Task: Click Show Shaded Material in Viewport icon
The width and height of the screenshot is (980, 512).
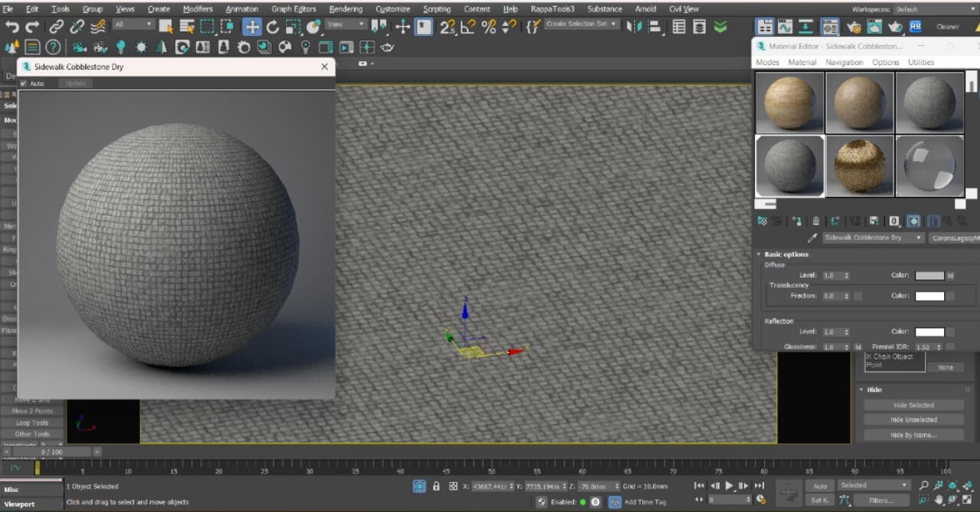Action: (913, 221)
